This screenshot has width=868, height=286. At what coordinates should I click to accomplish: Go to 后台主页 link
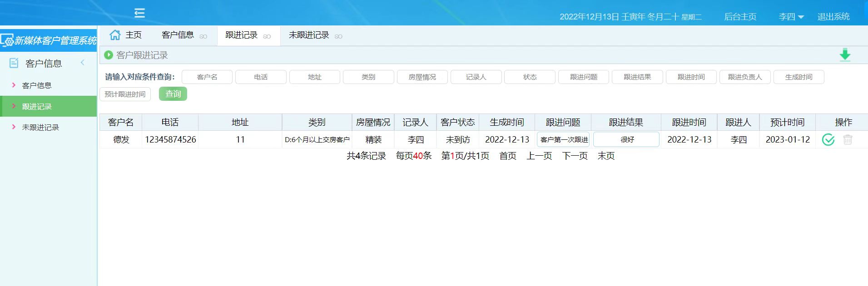point(740,17)
